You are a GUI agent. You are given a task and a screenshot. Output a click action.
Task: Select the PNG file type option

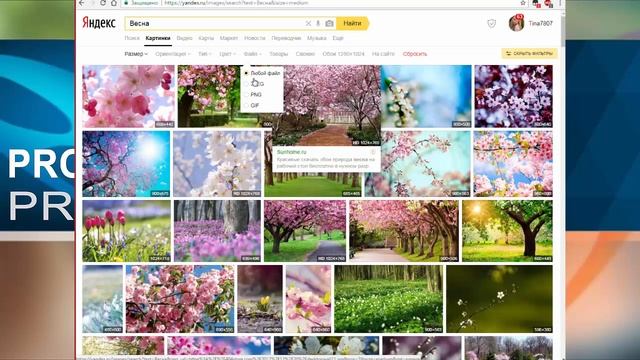click(x=253, y=94)
